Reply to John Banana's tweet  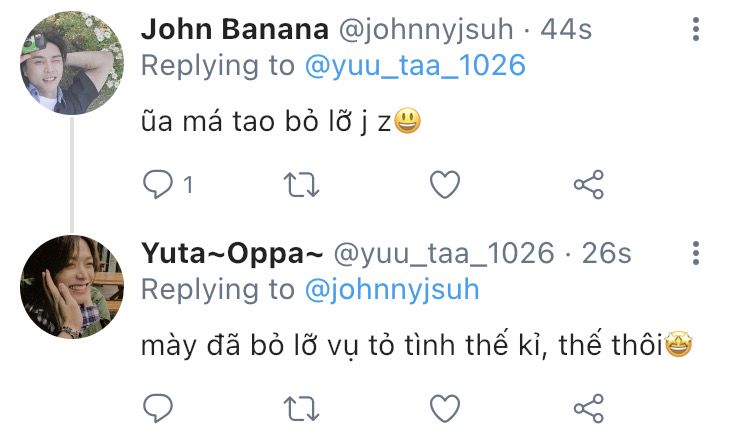[x=158, y=185]
